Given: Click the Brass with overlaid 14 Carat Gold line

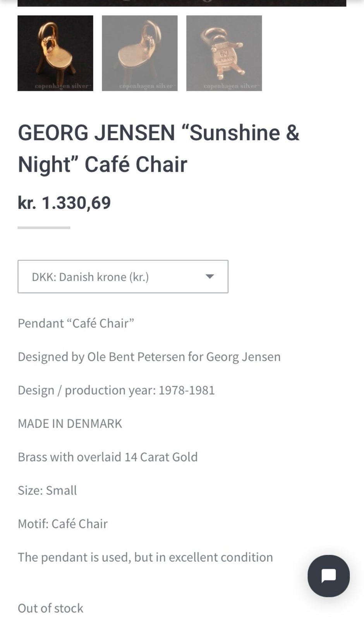Looking at the screenshot, I should (x=108, y=457).
